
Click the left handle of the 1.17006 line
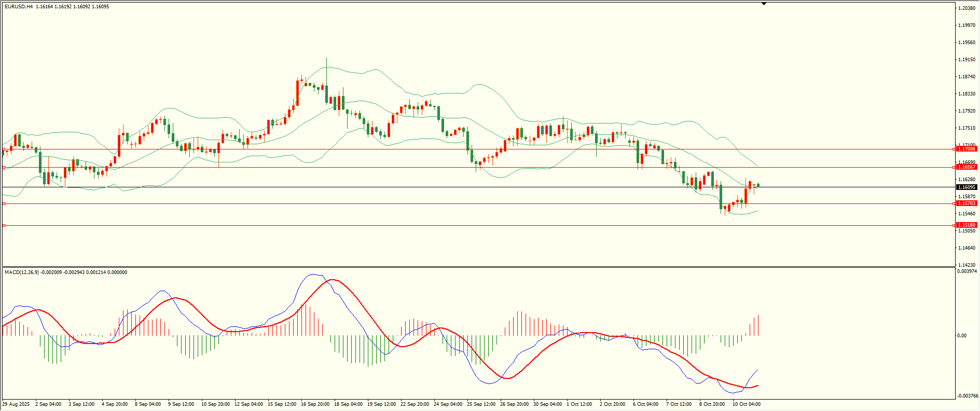tap(4, 149)
